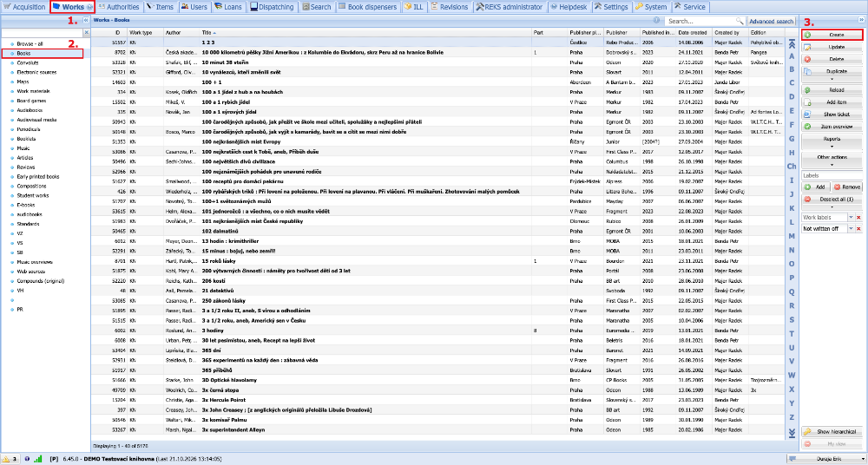Click the Remove label button

(x=847, y=187)
